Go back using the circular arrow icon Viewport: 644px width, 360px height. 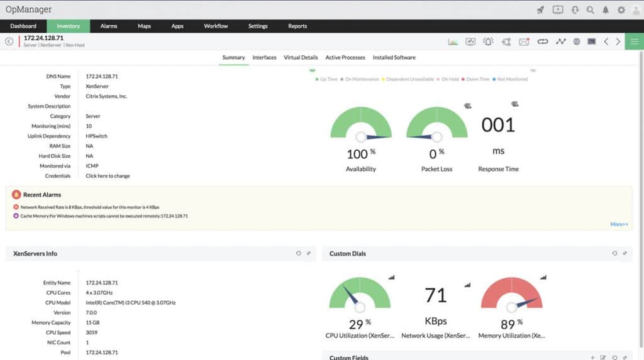pos(9,41)
